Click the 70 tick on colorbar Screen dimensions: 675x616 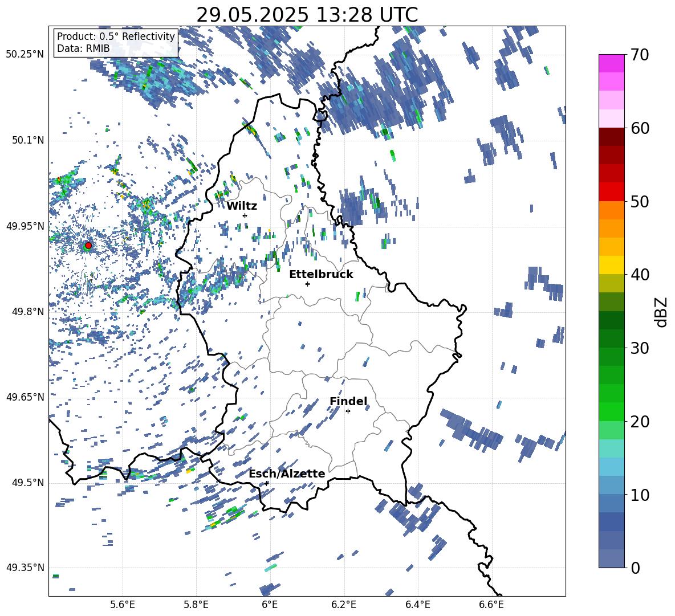point(639,55)
